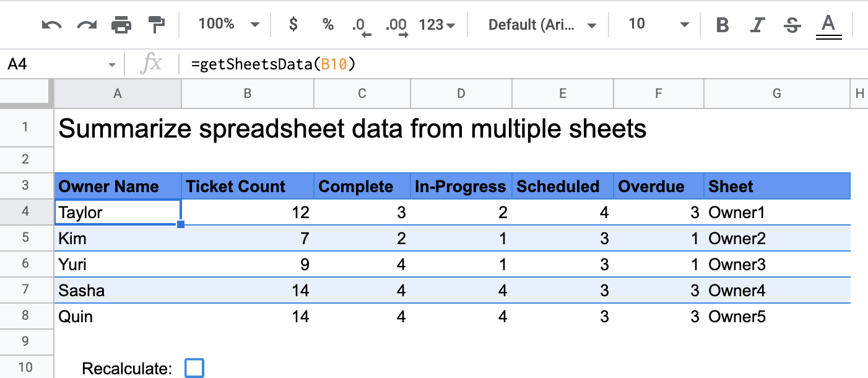
Task: Select the Paint format tool
Action: tap(156, 24)
